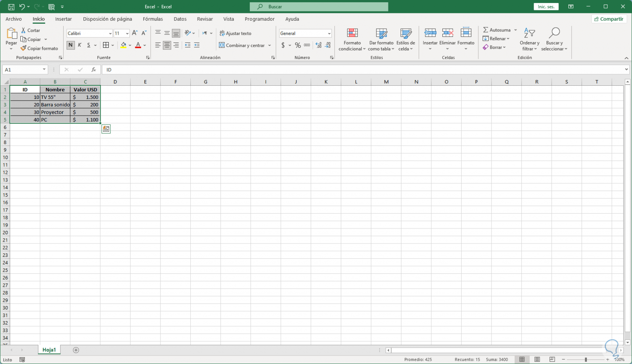
Task: Switch to the Insertar tab
Action: coord(64,19)
